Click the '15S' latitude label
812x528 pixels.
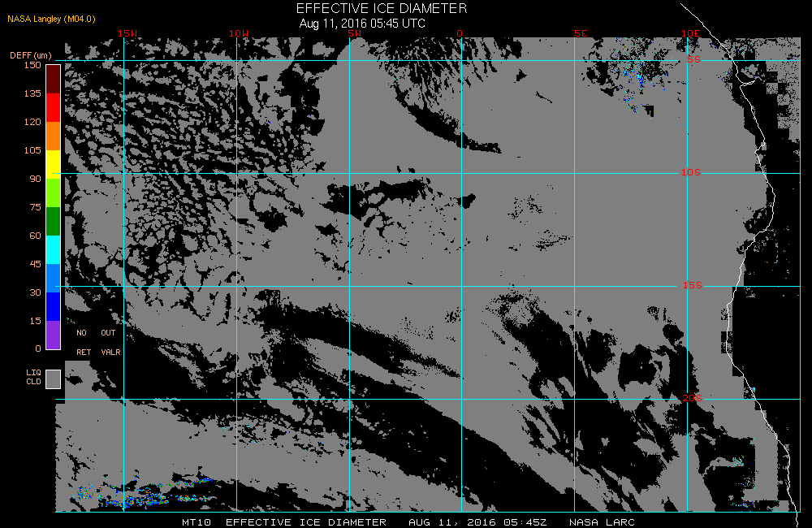point(693,285)
